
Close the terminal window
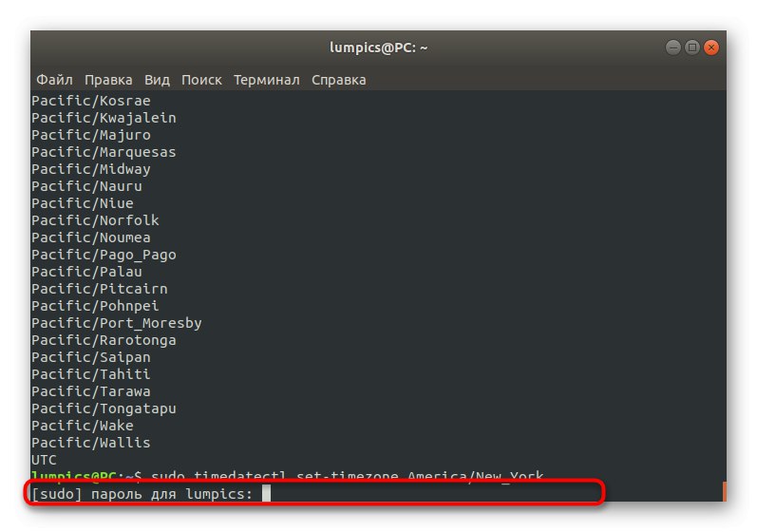tap(711, 47)
